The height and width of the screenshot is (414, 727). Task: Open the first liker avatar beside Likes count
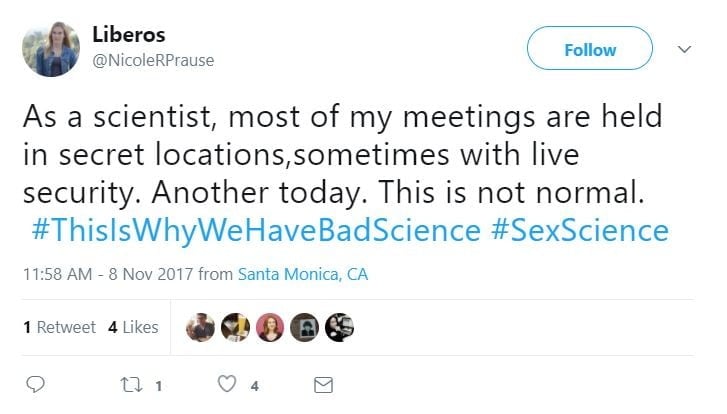(201, 327)
